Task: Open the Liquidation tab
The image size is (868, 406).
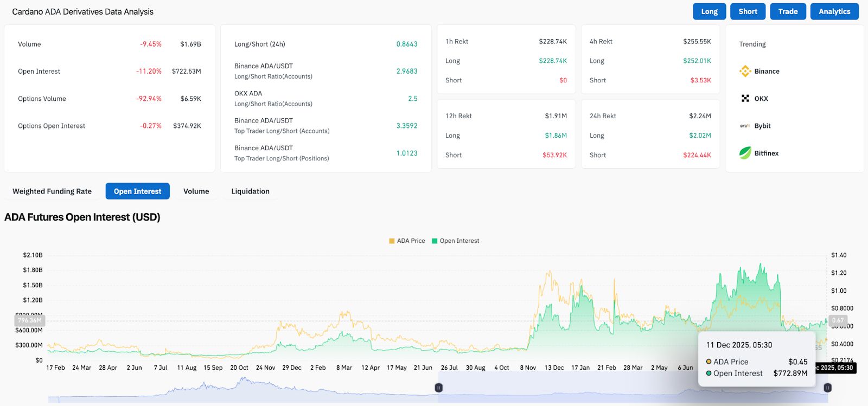Action: coord(250,191)
